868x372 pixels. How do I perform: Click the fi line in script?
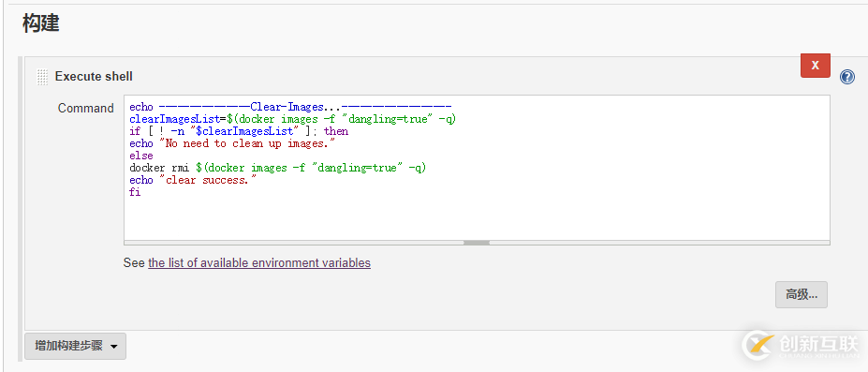(x=135, y=192)
